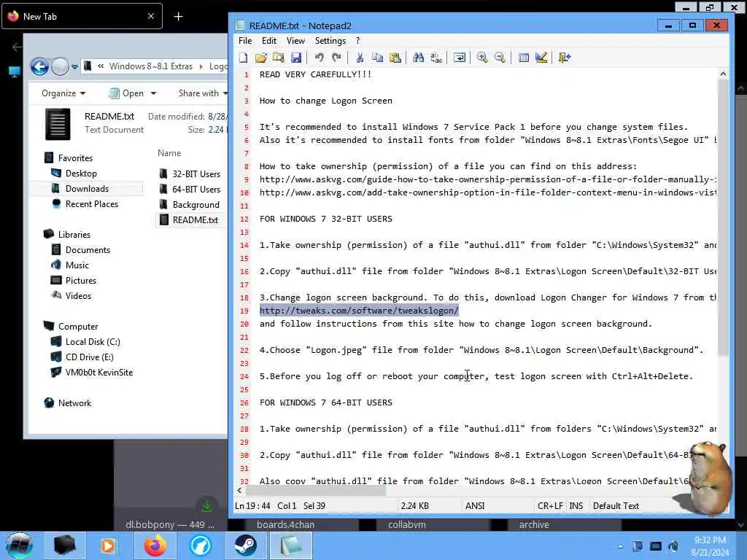Select Network in navigation pane
The width and height of the screenshot is (747, 560).
coord(74,402)
